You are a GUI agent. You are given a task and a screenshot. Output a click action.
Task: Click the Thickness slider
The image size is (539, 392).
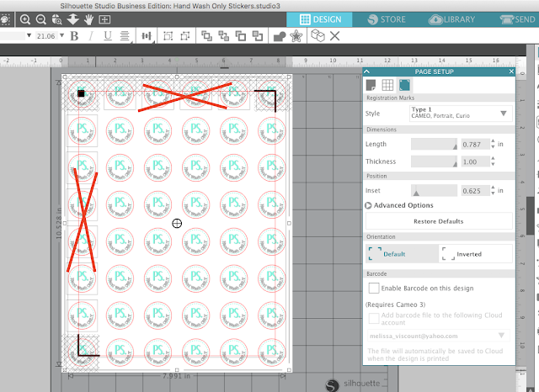click(x=434, y=162)
